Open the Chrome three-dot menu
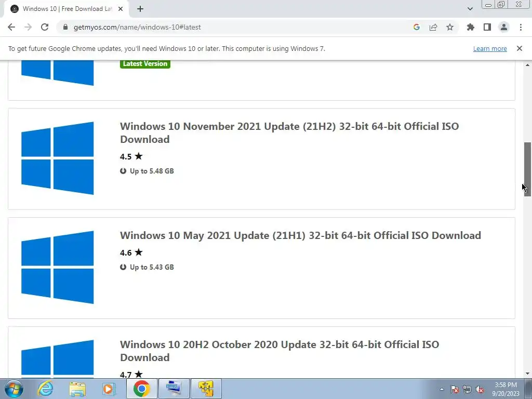 coord(521,27)
